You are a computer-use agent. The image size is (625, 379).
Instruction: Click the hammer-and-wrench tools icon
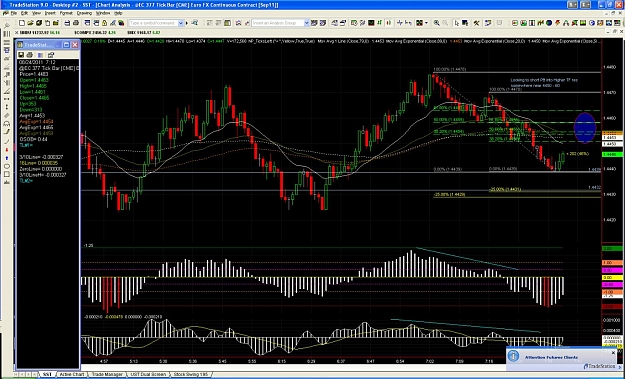click(476, 23)
